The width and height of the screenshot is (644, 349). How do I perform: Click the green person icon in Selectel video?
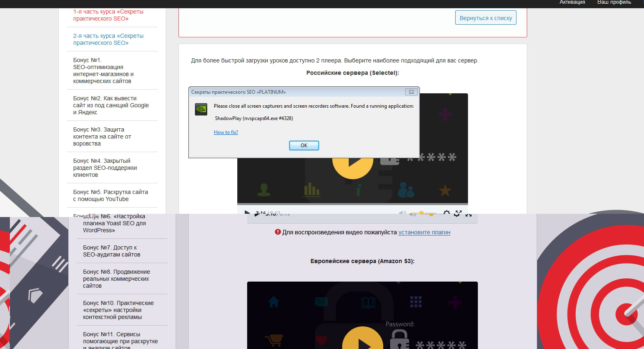pyautogui.click(x=264, y=190)
